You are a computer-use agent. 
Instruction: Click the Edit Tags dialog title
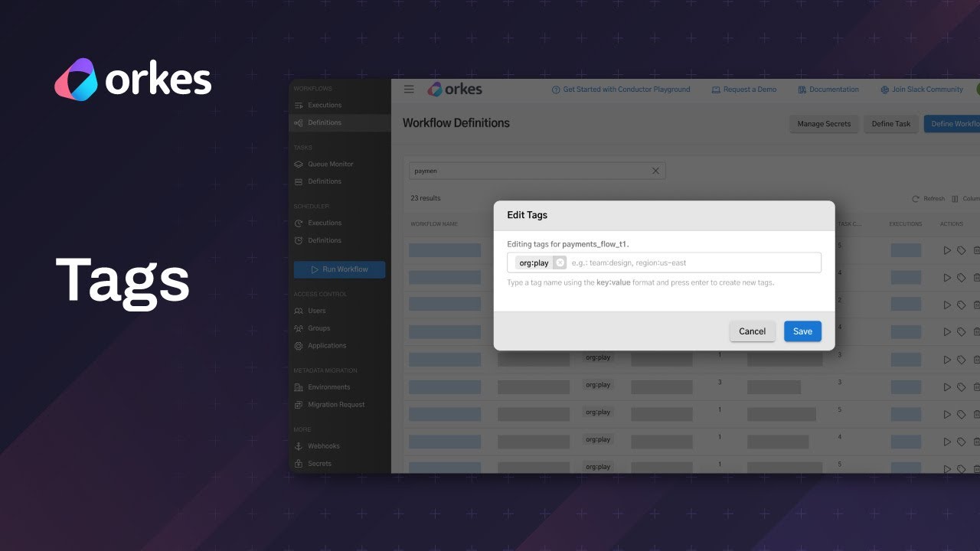click(528, 215)
